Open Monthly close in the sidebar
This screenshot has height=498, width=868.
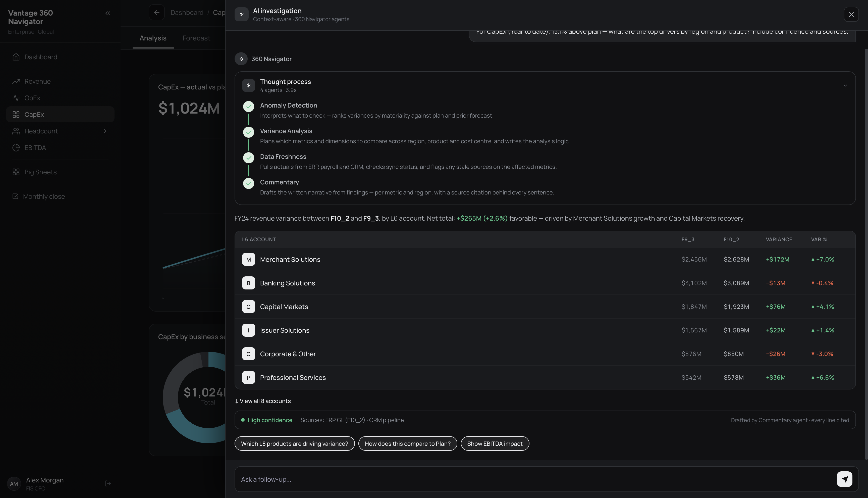point(60,196)
